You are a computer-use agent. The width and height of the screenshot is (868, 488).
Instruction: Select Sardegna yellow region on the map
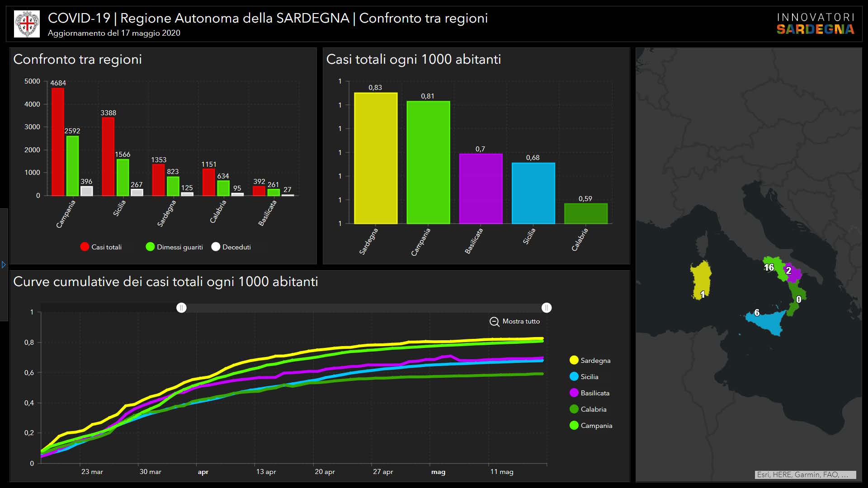(700, 278)
